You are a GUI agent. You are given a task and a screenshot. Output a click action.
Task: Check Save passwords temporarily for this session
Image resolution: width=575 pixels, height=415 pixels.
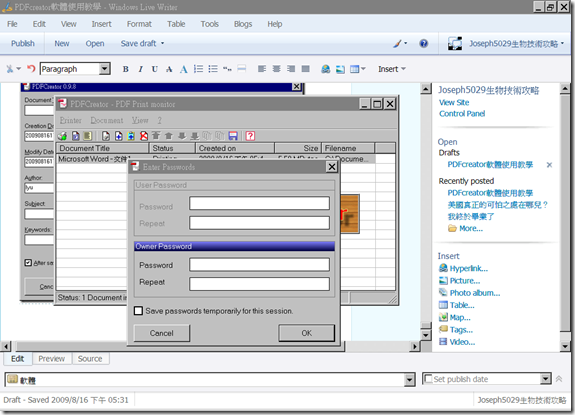tap(138, 311)
